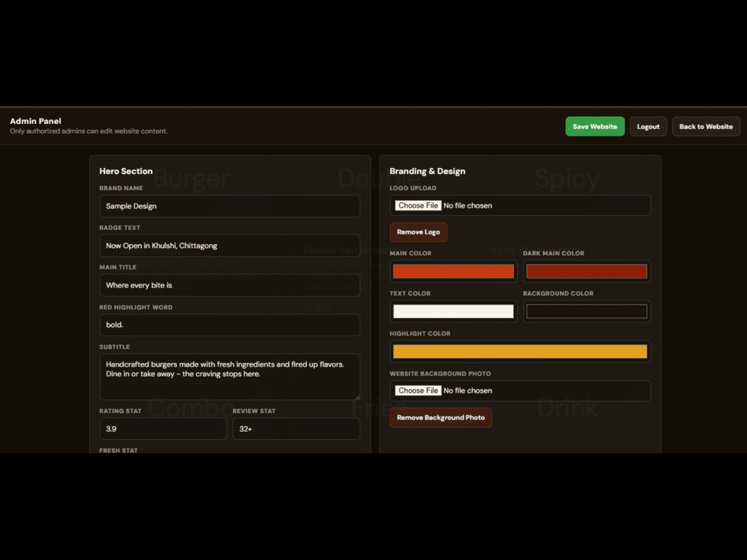Log out using the Logout button

click(648, 126)
